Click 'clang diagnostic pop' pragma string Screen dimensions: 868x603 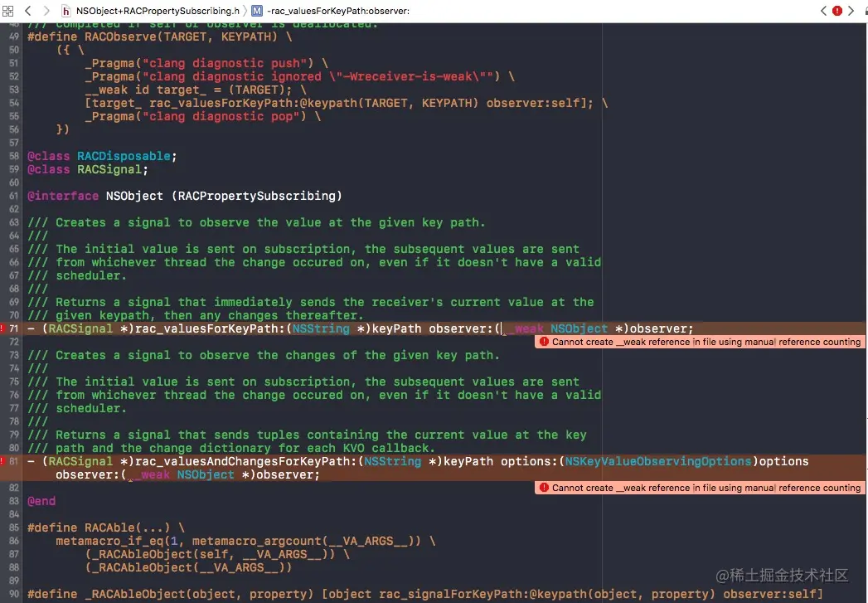[x=221, y=116]
